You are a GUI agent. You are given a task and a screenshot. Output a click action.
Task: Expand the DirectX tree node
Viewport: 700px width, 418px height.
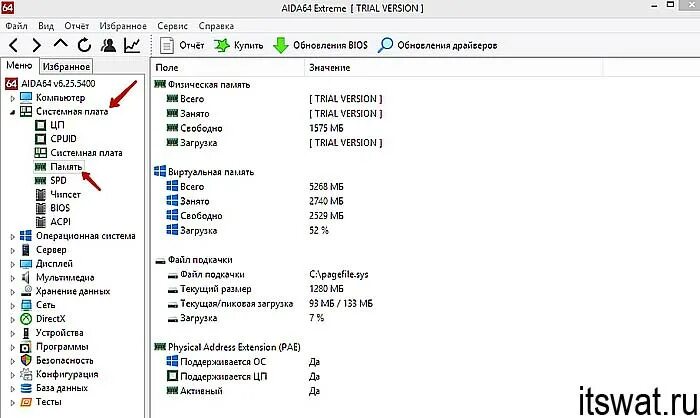[12, 320]
